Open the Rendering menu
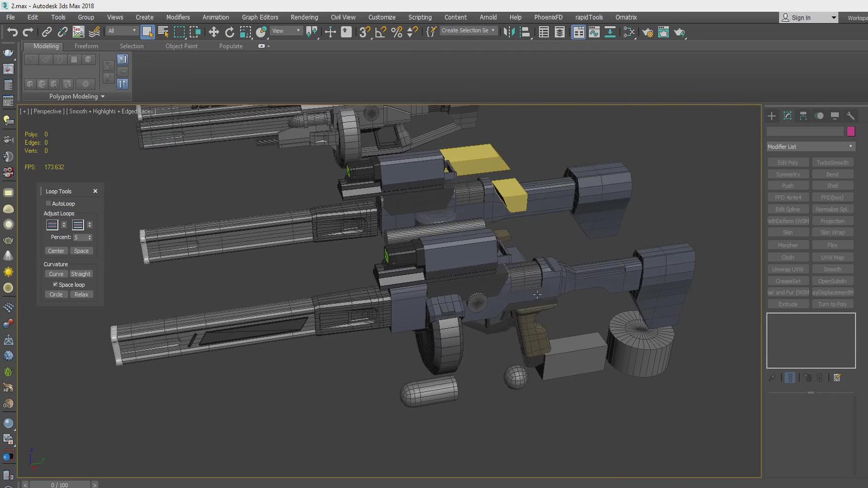This screenshot has width=868, height=488. [x=304, y=17]
